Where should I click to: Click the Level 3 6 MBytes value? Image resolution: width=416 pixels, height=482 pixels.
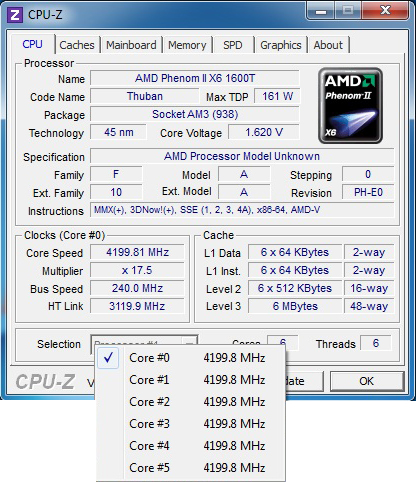[x=295, y=306]
